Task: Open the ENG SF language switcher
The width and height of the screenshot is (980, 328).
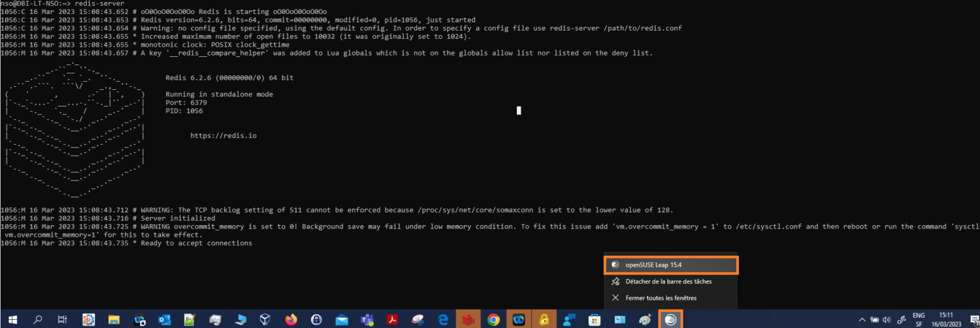Action: (919, 320)
